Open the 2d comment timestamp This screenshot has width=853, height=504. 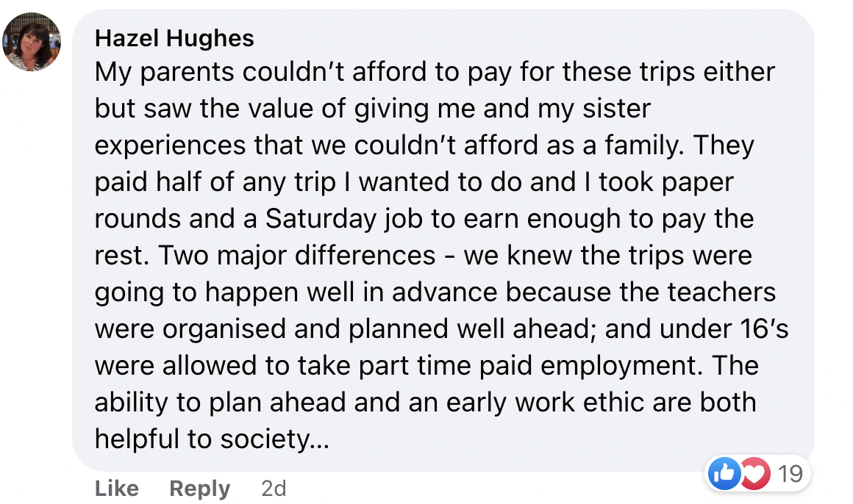(x=274, y=489)
